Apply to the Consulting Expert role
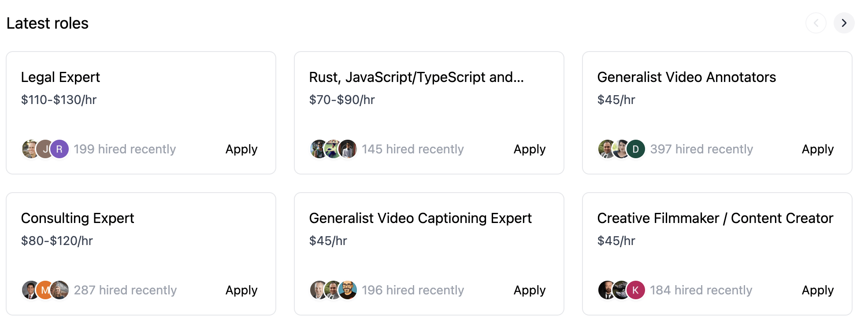Viewport: 868px width, 327px height. coord(241,290)
